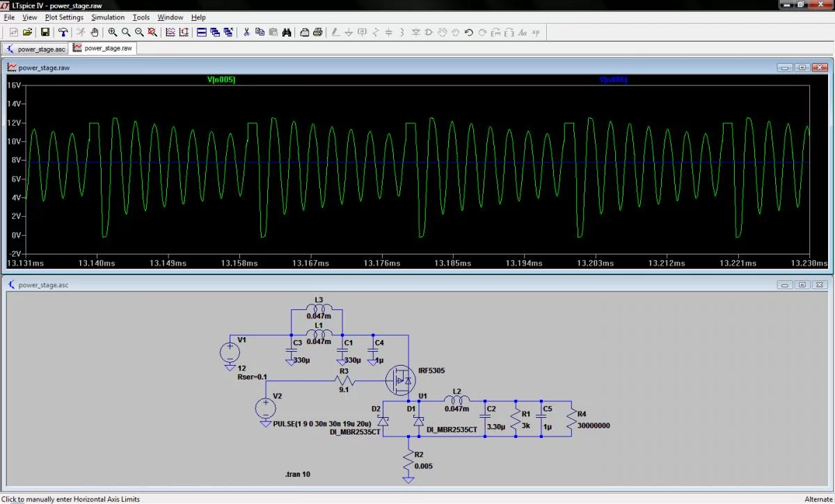Screen dimensions: 835x504
Task: Click the V(n006) blue trace label
Action: coord(613,80)
